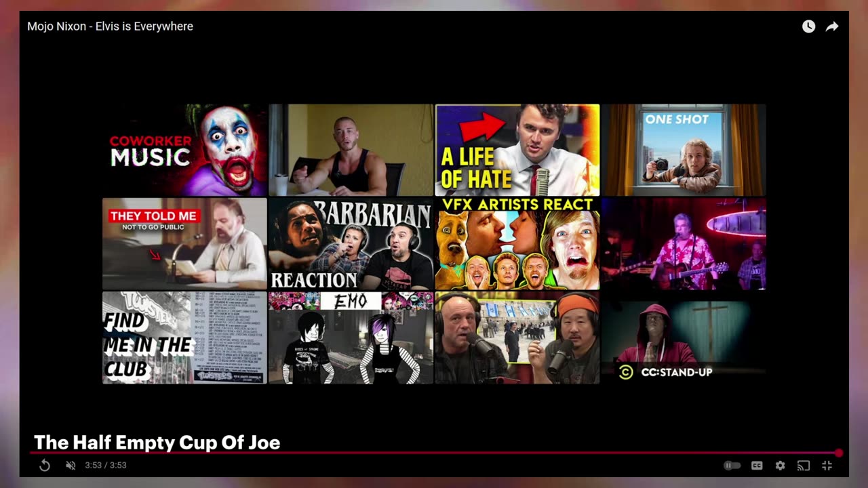This screenshot has width=868, height=488.
Task: Add video to Watch Later with the clock icon
Action: pos(808,26)
